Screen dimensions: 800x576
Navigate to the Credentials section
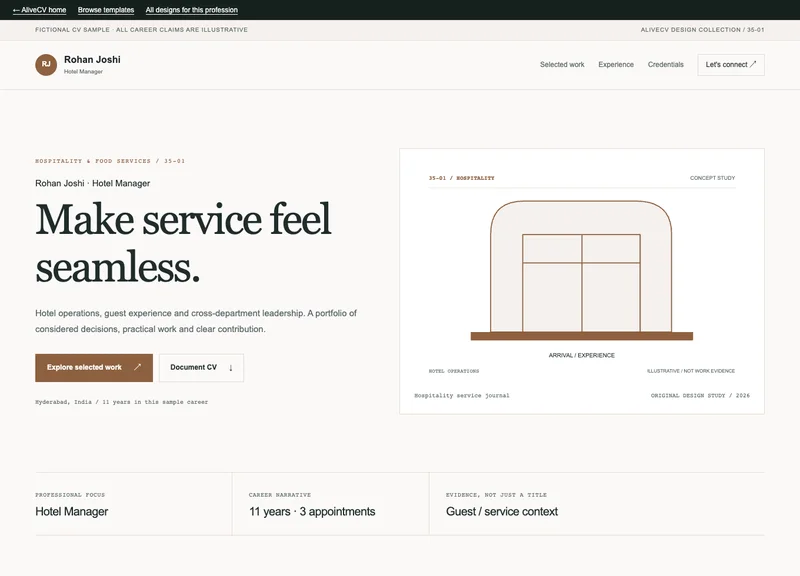665,65
